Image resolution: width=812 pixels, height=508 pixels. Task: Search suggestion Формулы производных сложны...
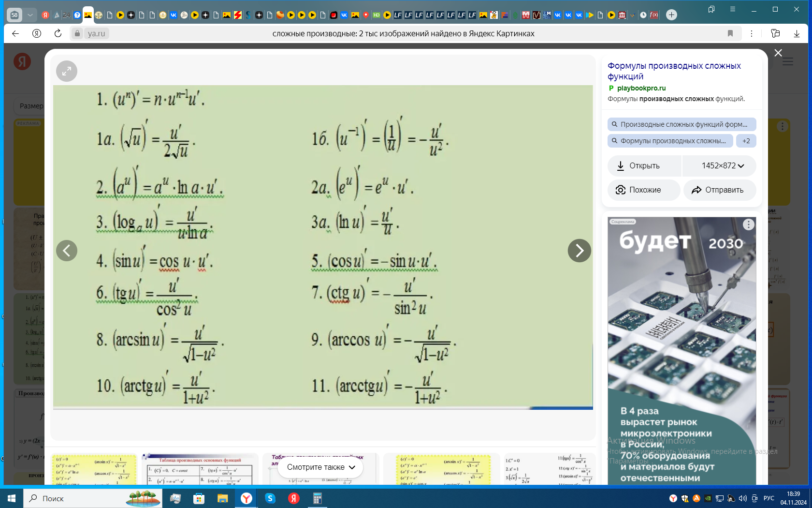670,141
